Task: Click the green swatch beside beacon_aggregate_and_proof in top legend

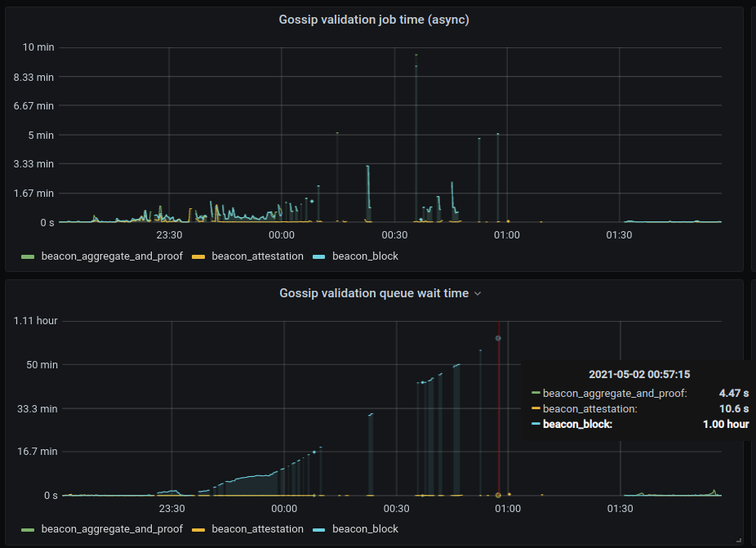Action: pyautogui.click(x=27, y=256)
